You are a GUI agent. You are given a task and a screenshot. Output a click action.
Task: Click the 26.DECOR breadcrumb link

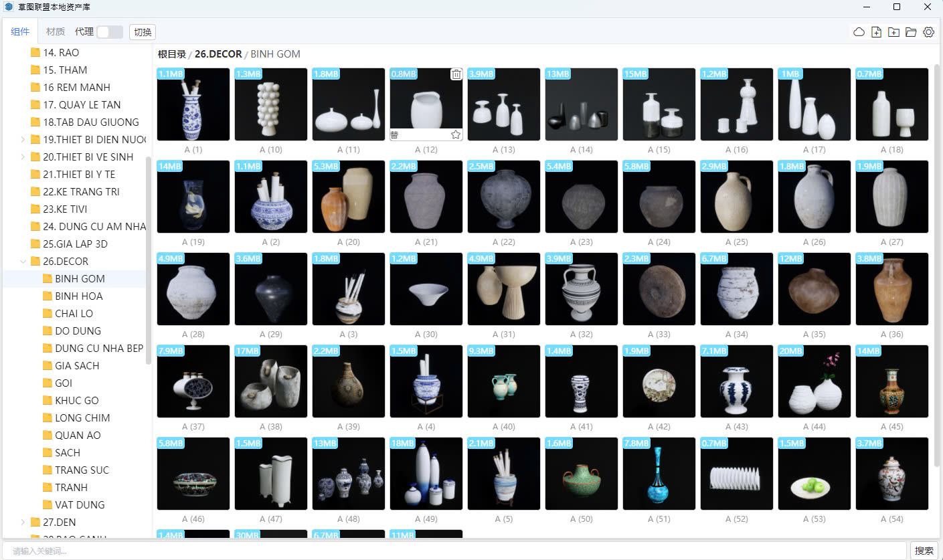218,54
